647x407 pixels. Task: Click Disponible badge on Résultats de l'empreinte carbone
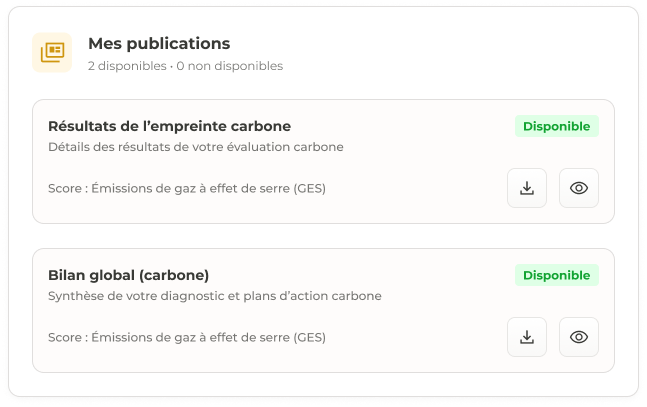[556, 126]
